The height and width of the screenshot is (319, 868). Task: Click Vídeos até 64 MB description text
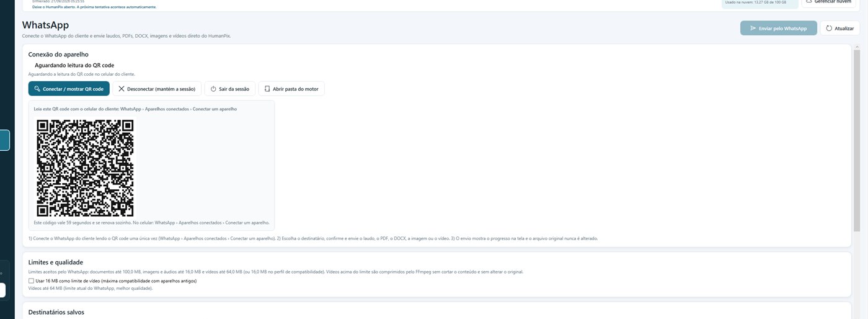[91, 289]
